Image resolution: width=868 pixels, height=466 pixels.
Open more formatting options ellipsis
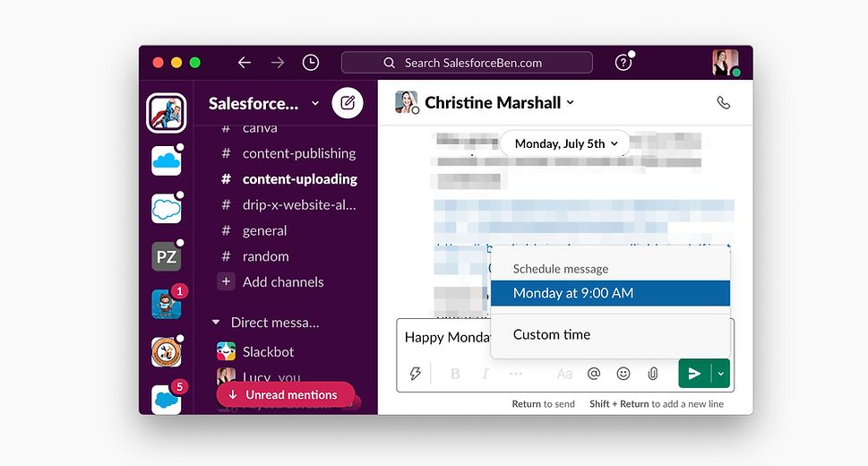(x=515, y=374)
